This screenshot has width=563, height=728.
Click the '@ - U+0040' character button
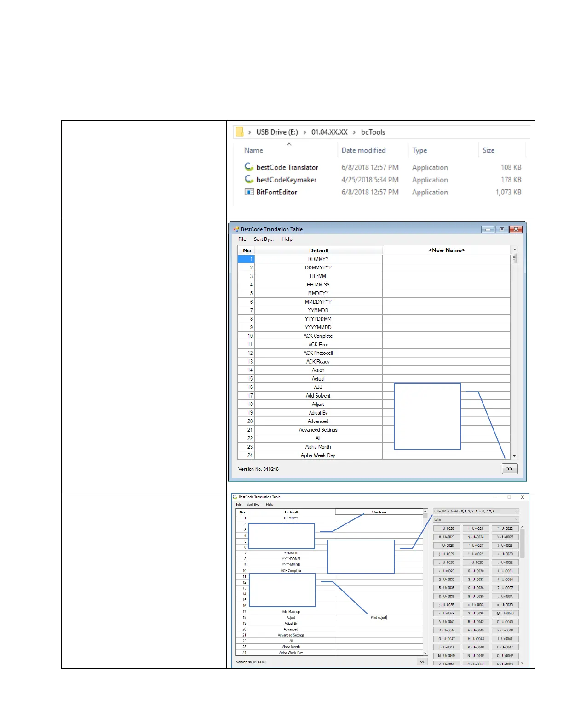coord(505,613)
